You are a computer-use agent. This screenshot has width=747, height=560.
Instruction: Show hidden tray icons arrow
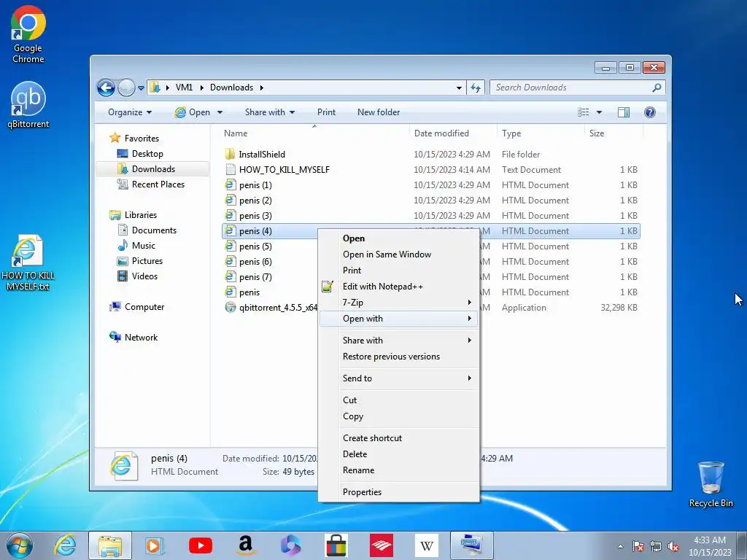pos(620,547)
